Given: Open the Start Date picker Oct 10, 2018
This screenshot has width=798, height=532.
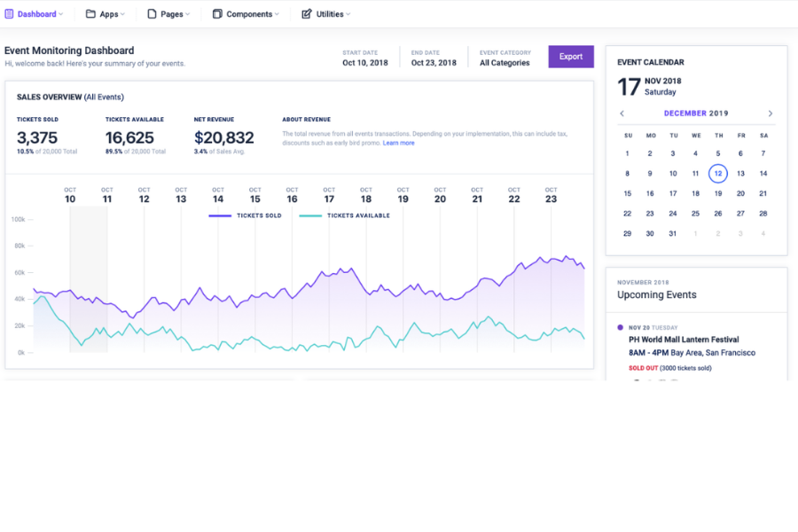Looking at the screenshot, I should coord(365,58).
